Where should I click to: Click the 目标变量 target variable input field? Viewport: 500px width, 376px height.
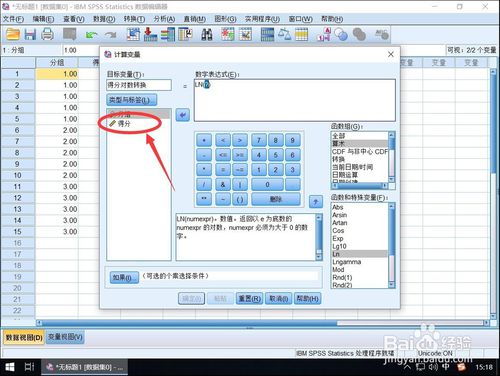[139, 85]
